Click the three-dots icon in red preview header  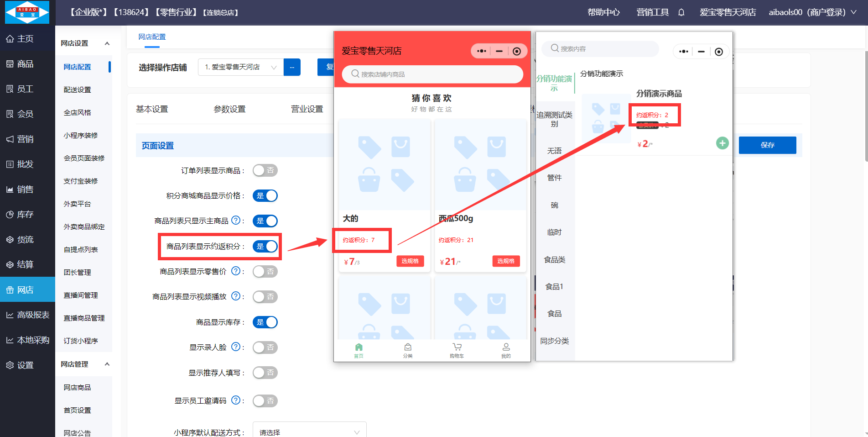482,51
